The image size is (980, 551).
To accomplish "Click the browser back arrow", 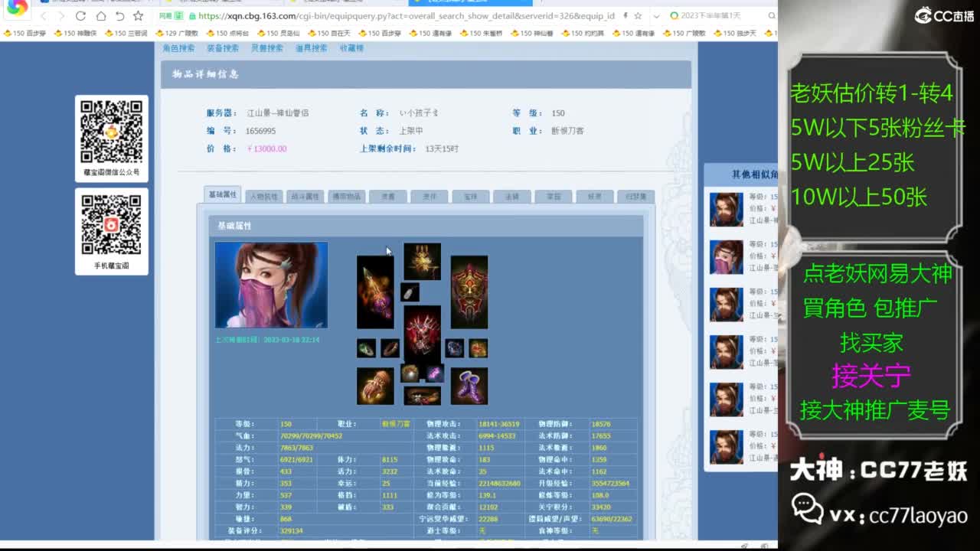I will coord(44,16).
